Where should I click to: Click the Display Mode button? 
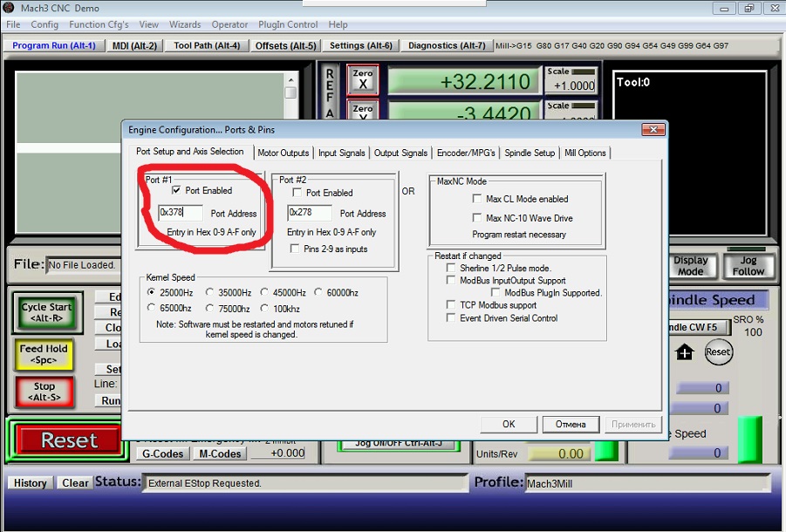coord(691,265)
